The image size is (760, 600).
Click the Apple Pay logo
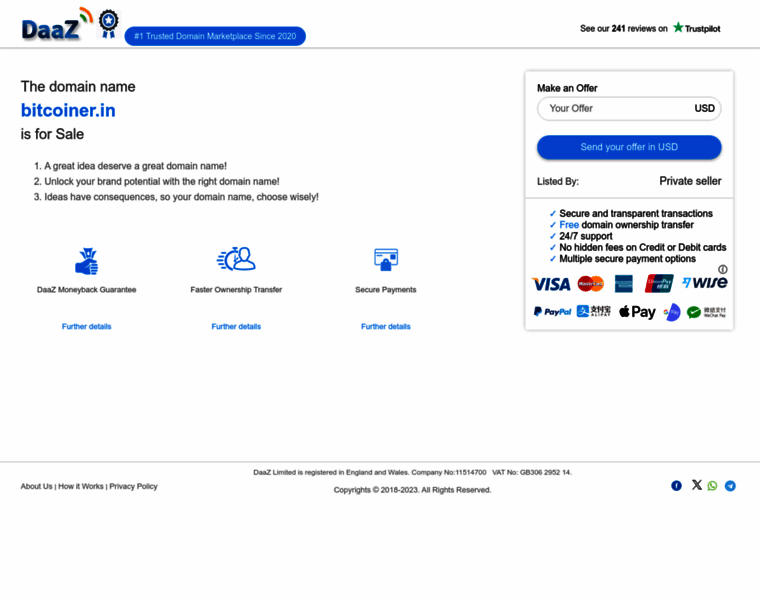click(637, 312)
